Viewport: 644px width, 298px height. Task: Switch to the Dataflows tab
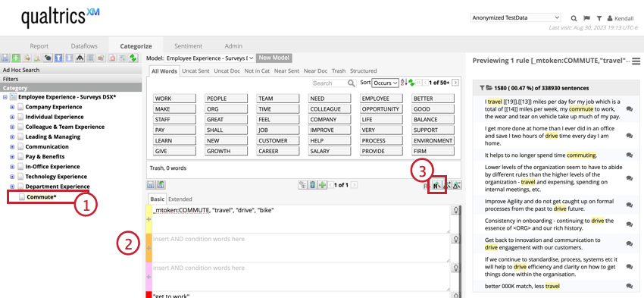[84, 46]
